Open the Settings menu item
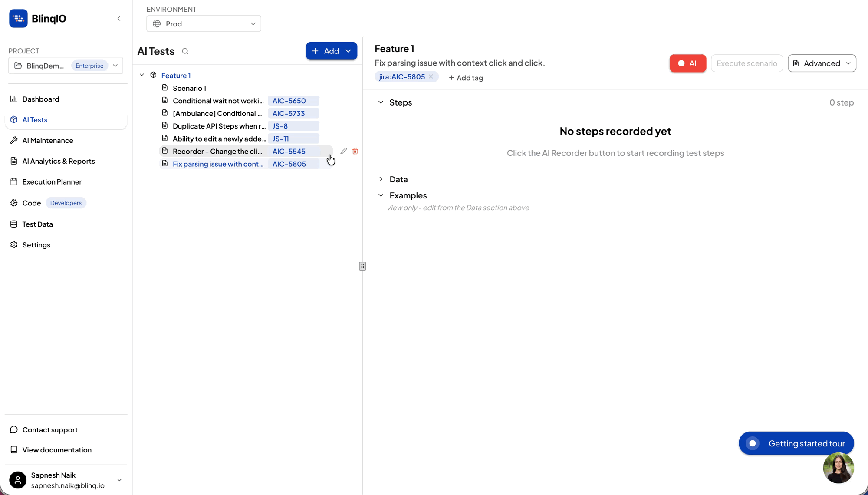Image resolution: width=868 pixels, height=495 pixels. point(36,244)
